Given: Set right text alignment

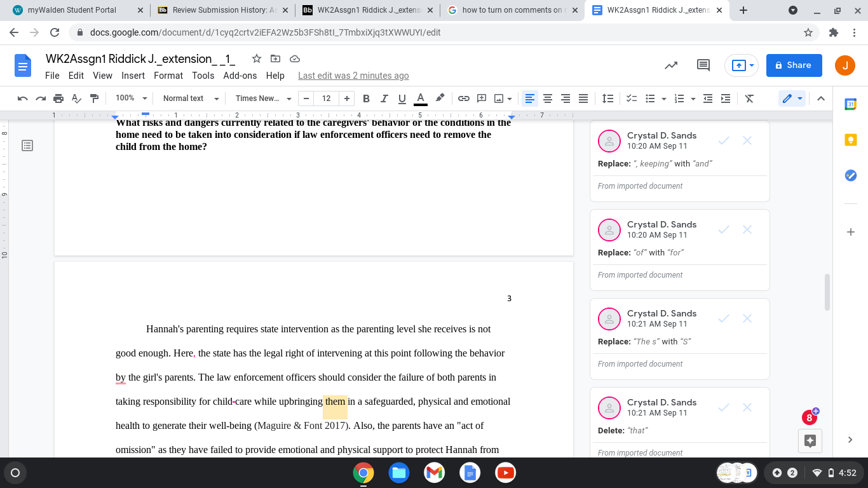Looking at the screenshot, I should pos(565,98).
